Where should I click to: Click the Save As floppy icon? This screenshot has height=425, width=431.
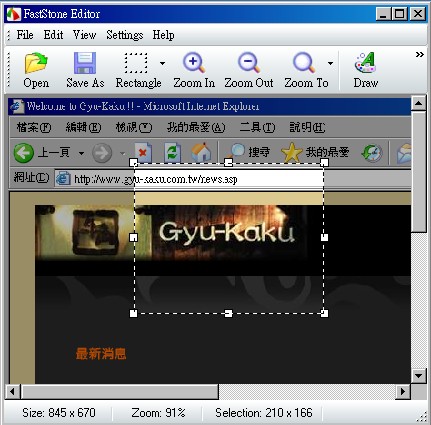pos(85,63)
